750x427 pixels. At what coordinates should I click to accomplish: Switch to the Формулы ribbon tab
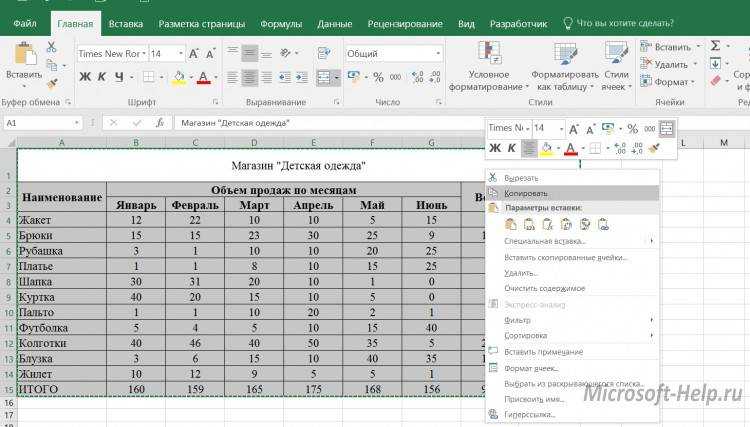[x=281, y=23]
